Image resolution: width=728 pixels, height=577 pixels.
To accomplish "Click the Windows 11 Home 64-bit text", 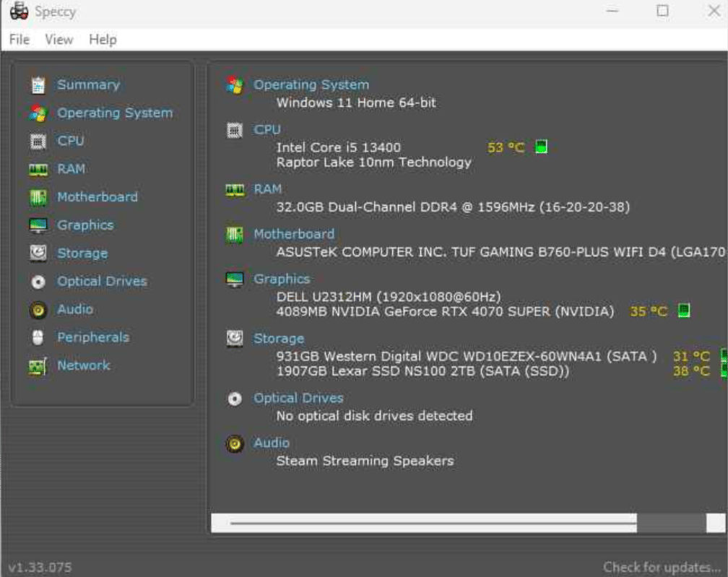I will (x=356, y=103).
